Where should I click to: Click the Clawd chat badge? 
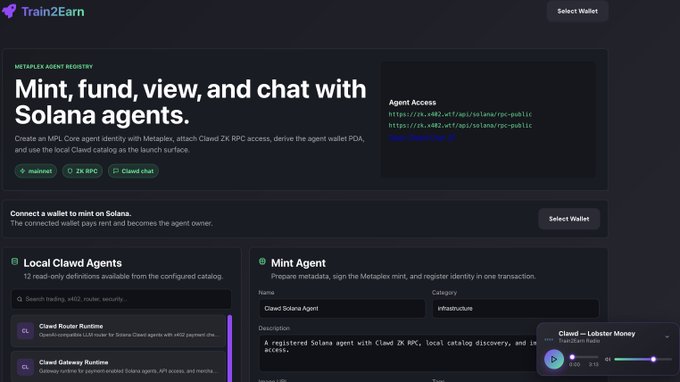click(x=133, y=171)
